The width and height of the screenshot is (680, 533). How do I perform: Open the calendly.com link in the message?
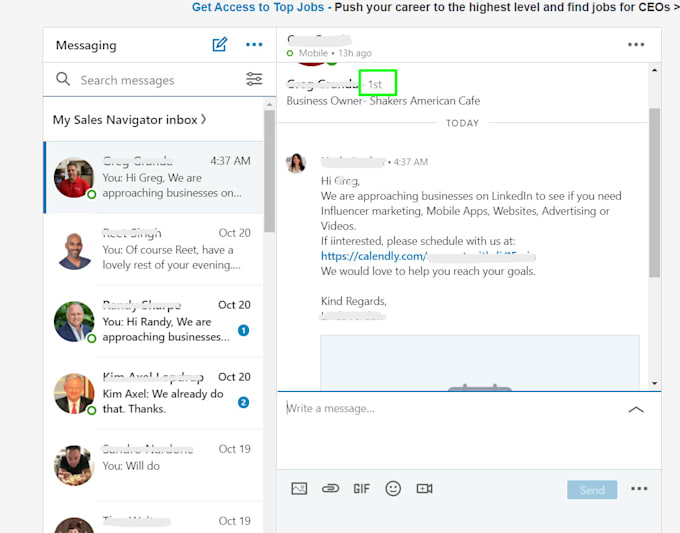pos(428,256)
